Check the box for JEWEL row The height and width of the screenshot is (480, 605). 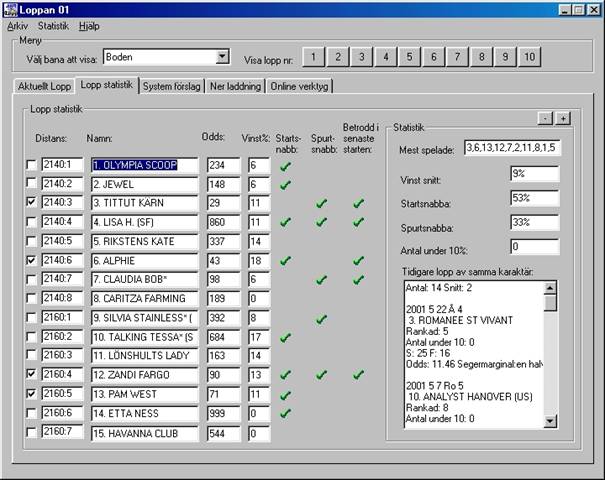(x=31, y=183)
